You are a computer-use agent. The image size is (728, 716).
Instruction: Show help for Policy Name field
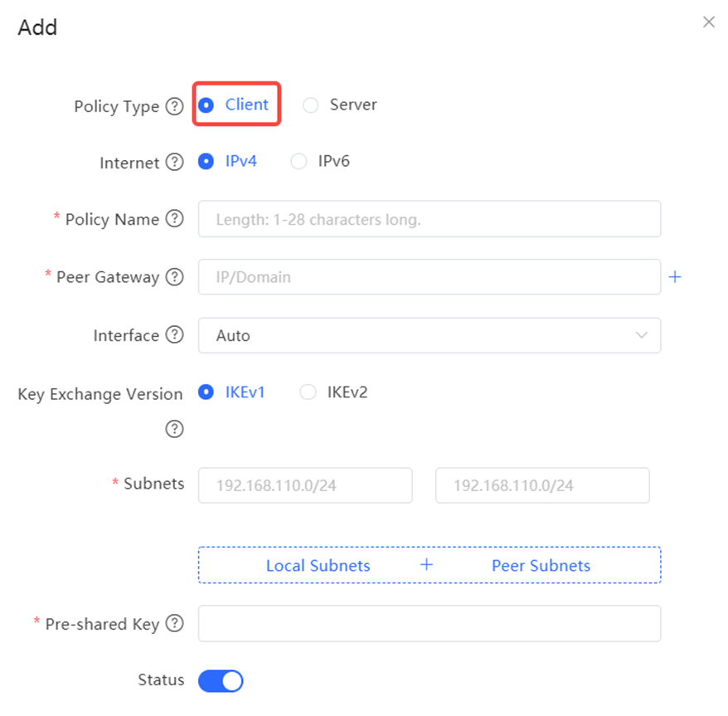click(x=175, y=218)
